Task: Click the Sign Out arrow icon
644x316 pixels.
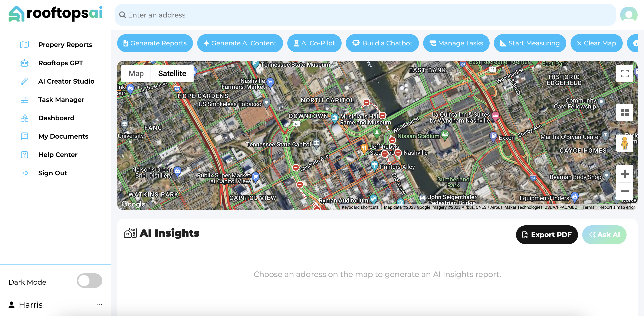Action: click(24, 173)
